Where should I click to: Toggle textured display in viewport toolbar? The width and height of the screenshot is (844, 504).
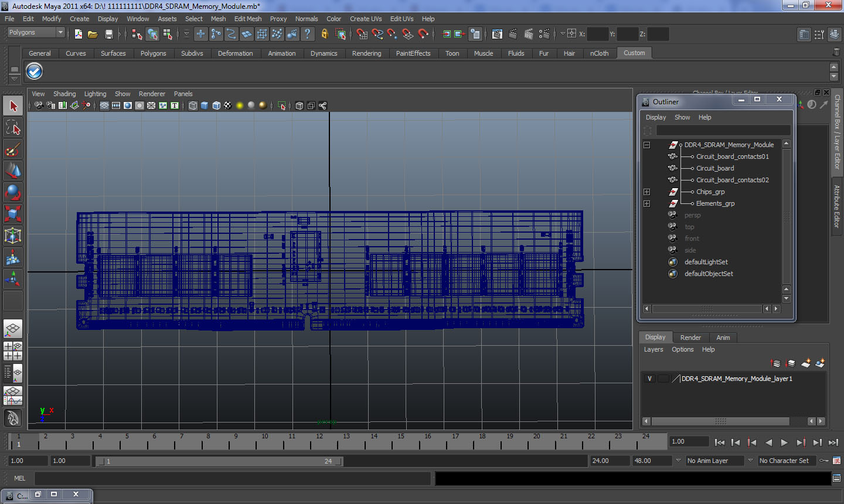pos(228,105)
